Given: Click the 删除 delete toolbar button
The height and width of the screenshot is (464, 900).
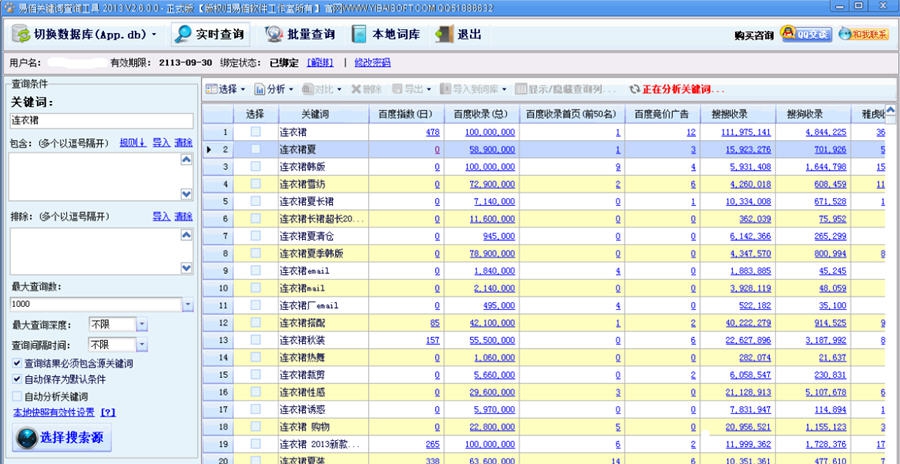Looking at the screenshot, I should pyautogui.click(x=367, y=89).
